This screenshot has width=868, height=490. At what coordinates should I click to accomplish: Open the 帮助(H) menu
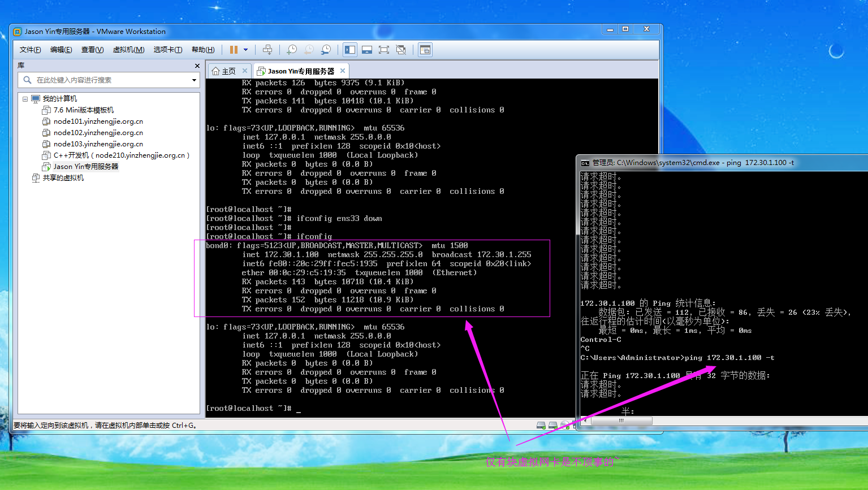(203, 50)
